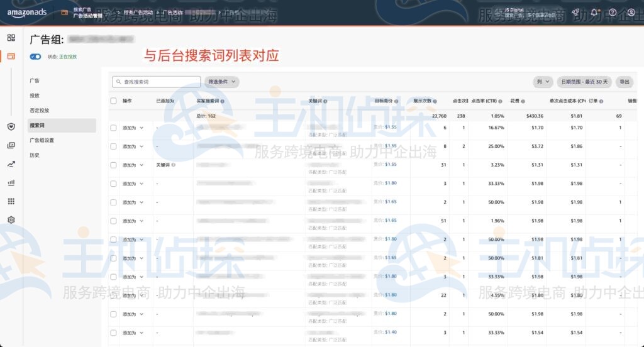644x347 pixels.
Task: Show info icon beside 花费 header
Action: [x=523, y=101]
